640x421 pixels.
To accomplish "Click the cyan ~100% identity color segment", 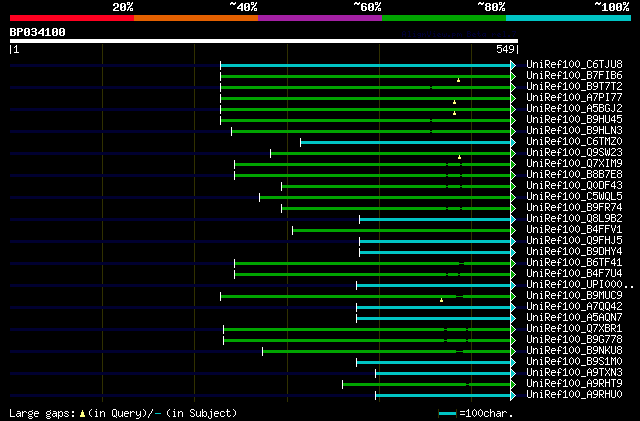I will coord(569,18).
